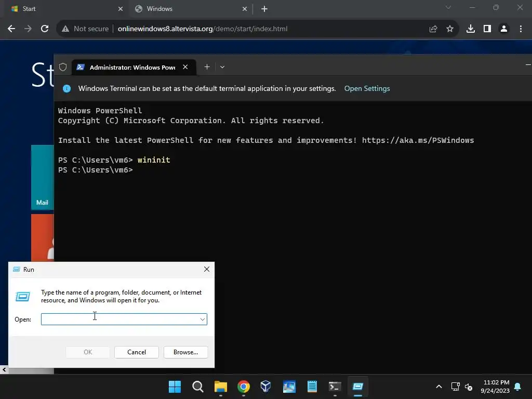Open File Explorer from taskbar
The image size is (532, 399).
tap(220, 387)
